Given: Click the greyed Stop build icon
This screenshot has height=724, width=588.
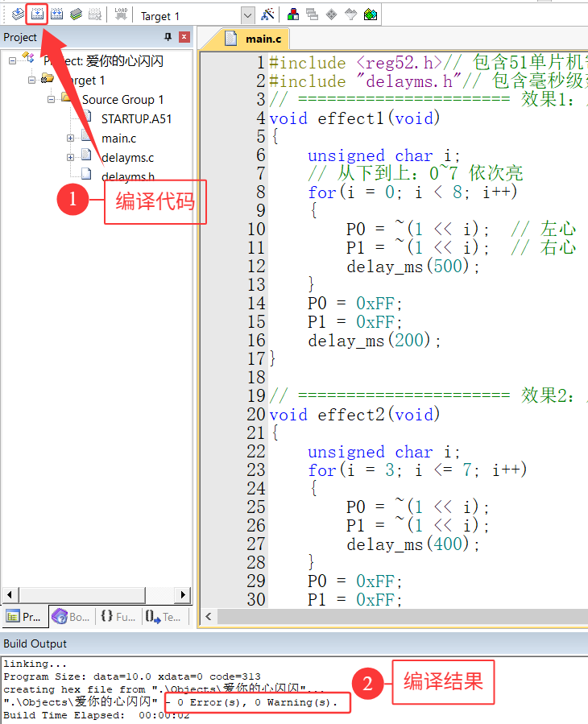Looking at the screenshot, I should tap(95, 14).
